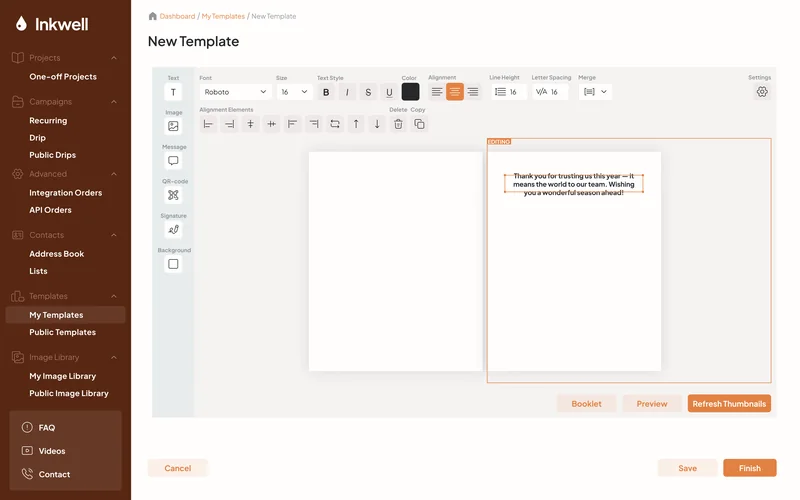Collapse the Advanced sidebar section
The height and width of the screenshot is (500, 800).
(x=114, y=174)
